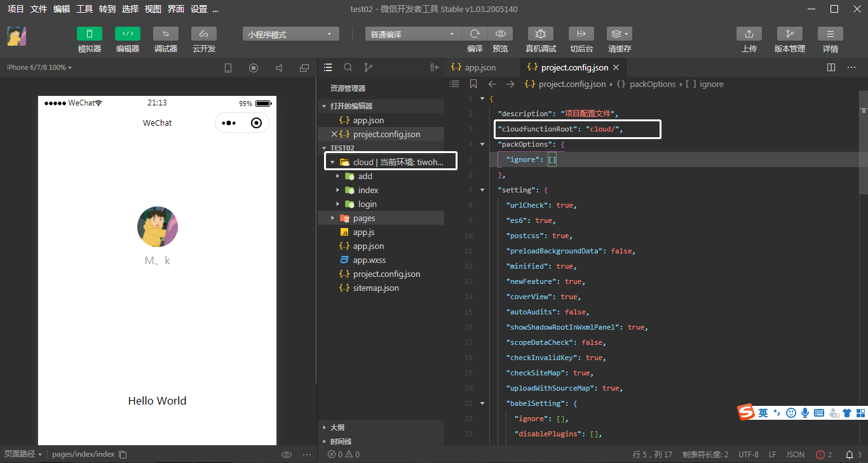Copy the page path icon
This screenshot has width=868, height=463.
click(123, 454)
